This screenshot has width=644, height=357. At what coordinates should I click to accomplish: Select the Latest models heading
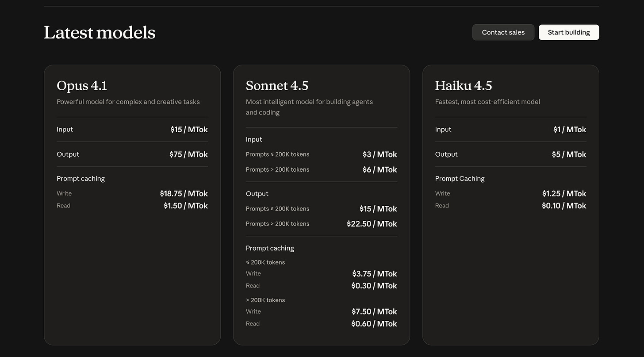(x=100, y=32)
